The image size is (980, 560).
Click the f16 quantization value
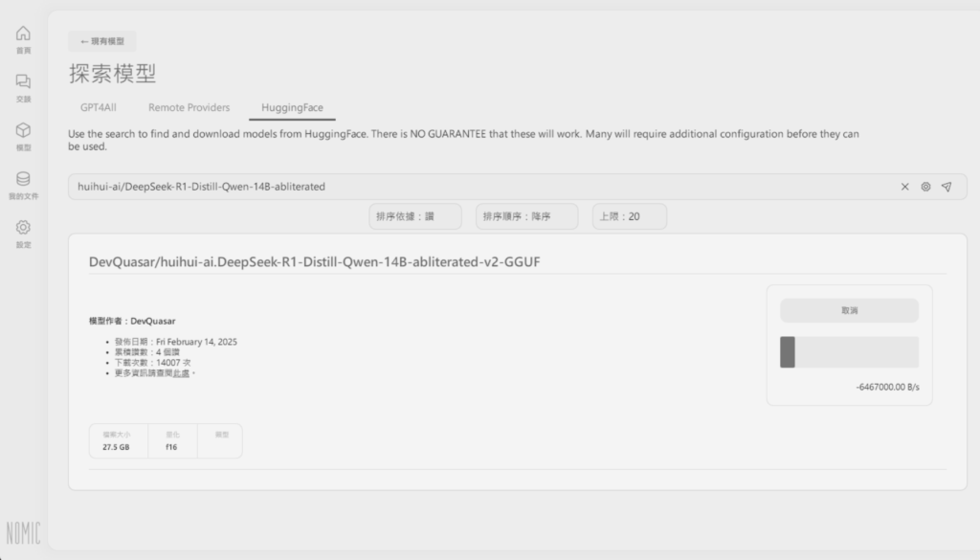coord(171,447)
